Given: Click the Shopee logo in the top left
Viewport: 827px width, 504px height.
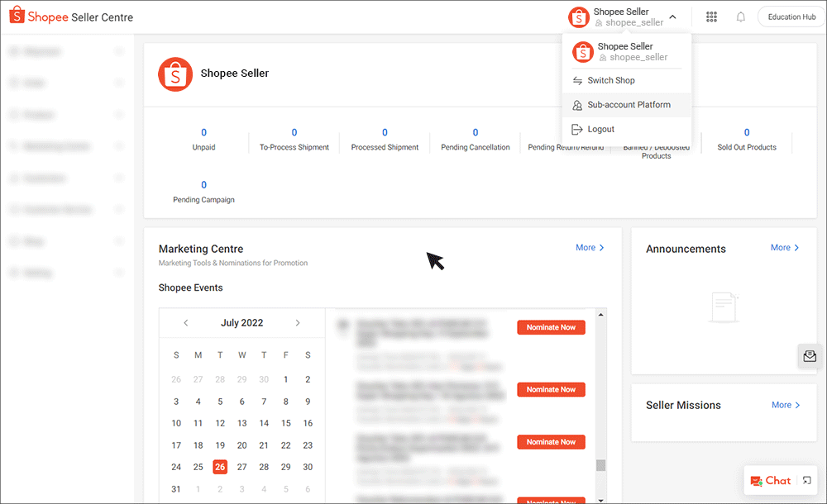Looking at the screenshot, I should 16,15.
